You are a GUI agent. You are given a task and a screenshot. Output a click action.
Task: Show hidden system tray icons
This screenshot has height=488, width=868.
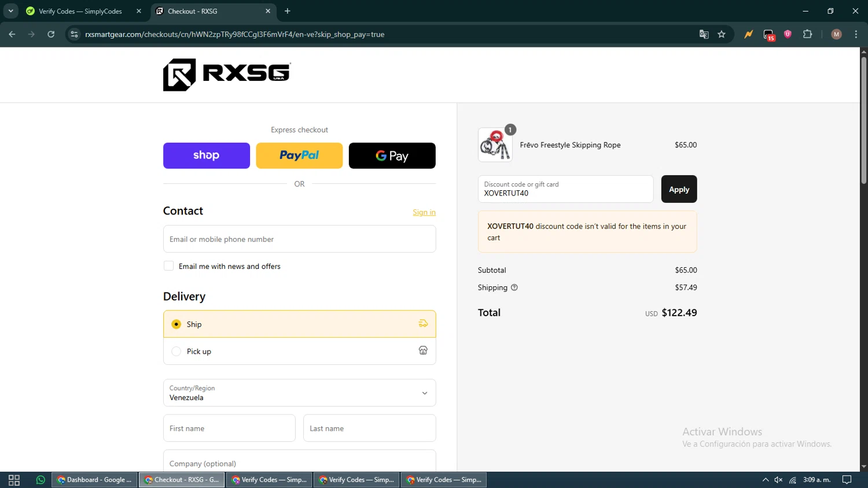765,480
